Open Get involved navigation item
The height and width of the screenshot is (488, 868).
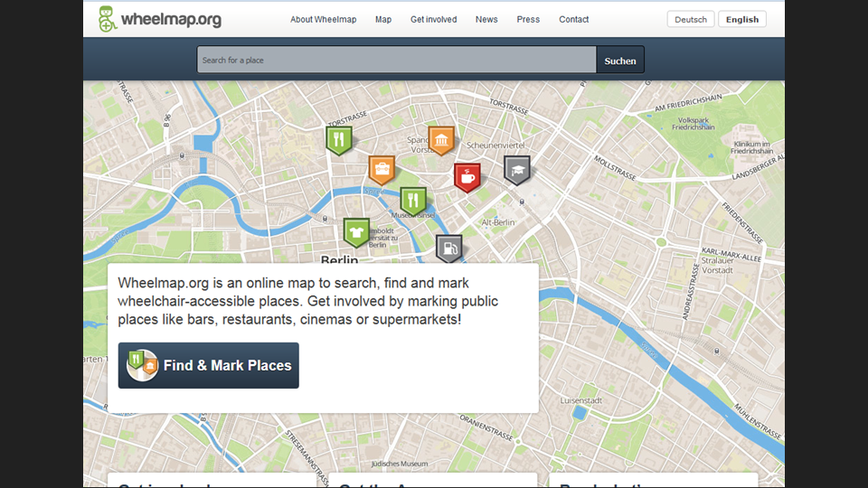pos(433,19)
